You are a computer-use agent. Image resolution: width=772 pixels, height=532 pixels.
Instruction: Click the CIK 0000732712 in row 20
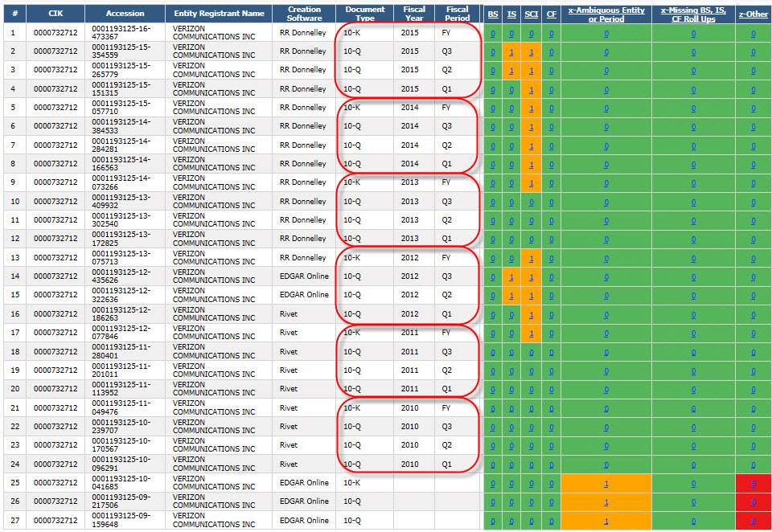(55, 389)
